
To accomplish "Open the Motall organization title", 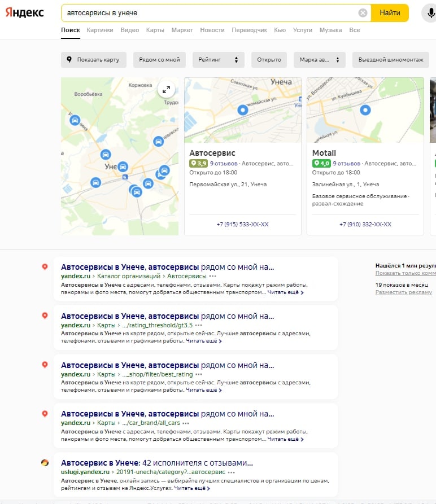I will point(324,153).
